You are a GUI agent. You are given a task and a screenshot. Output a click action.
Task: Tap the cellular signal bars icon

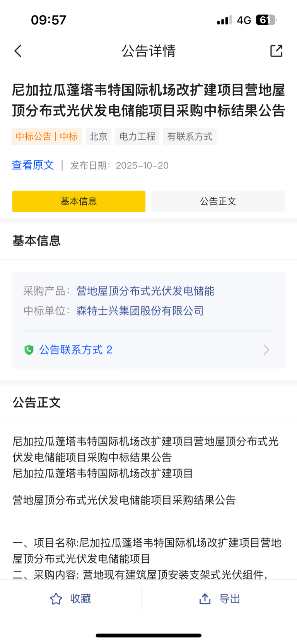pyautogui.click(x=224, y=20)
